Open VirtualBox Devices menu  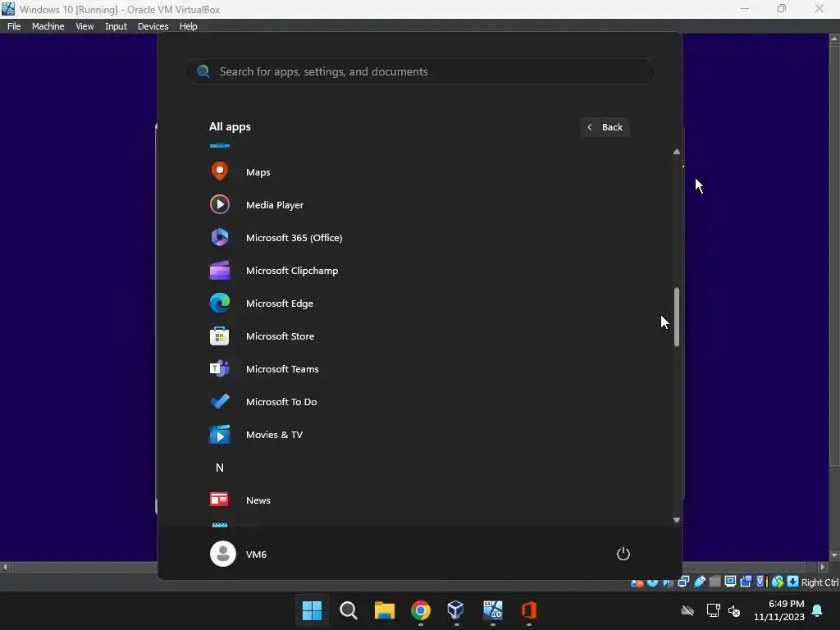pyautogui.click(x=153, y=26)
